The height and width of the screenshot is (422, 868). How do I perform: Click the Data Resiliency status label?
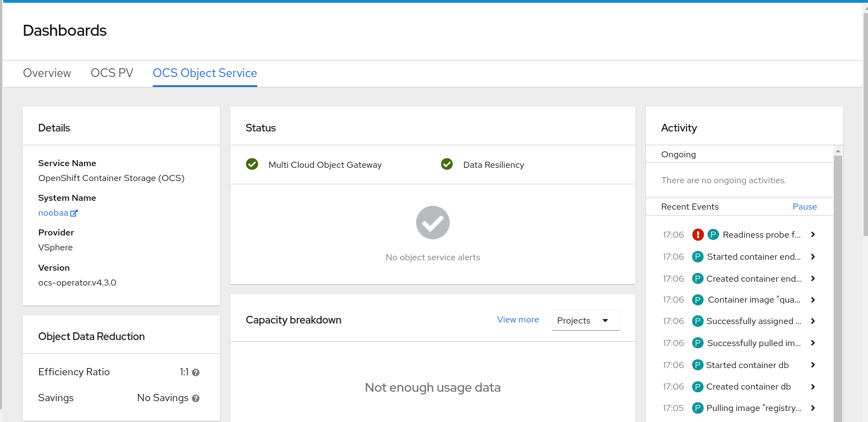(494, 165)
